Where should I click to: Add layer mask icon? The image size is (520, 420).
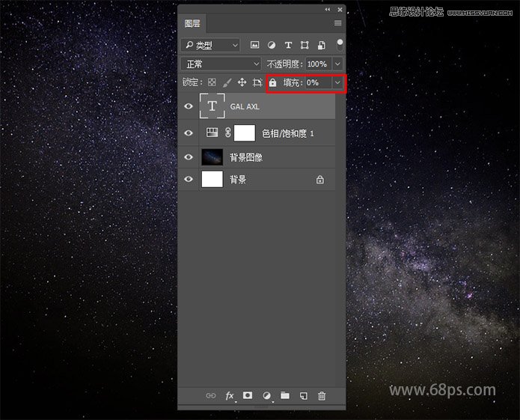coord(248,395)
